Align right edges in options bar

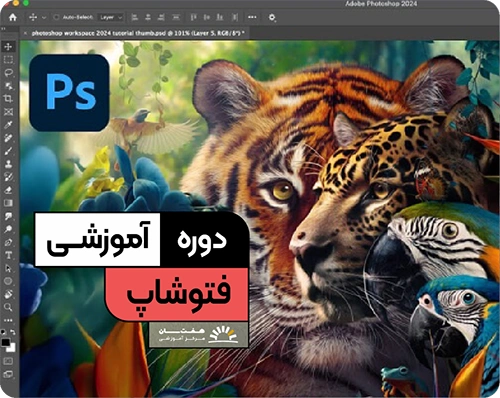(x=161, y=17)
